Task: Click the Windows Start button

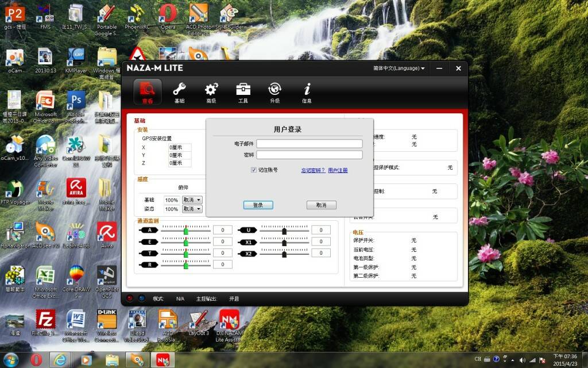Action: (10, 360)
